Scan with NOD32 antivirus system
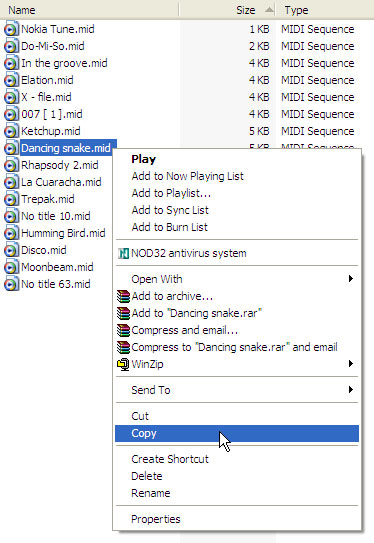The height and width of the screenshot is (543, 374). [237, 253]
